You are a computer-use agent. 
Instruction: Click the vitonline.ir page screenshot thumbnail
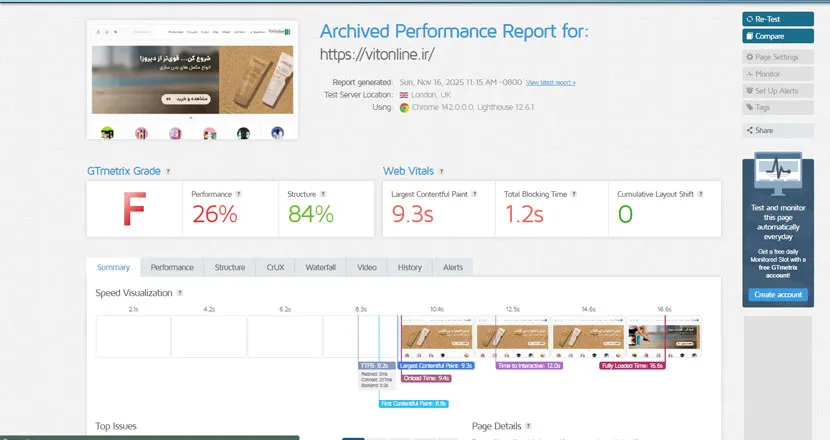(193, 82)
